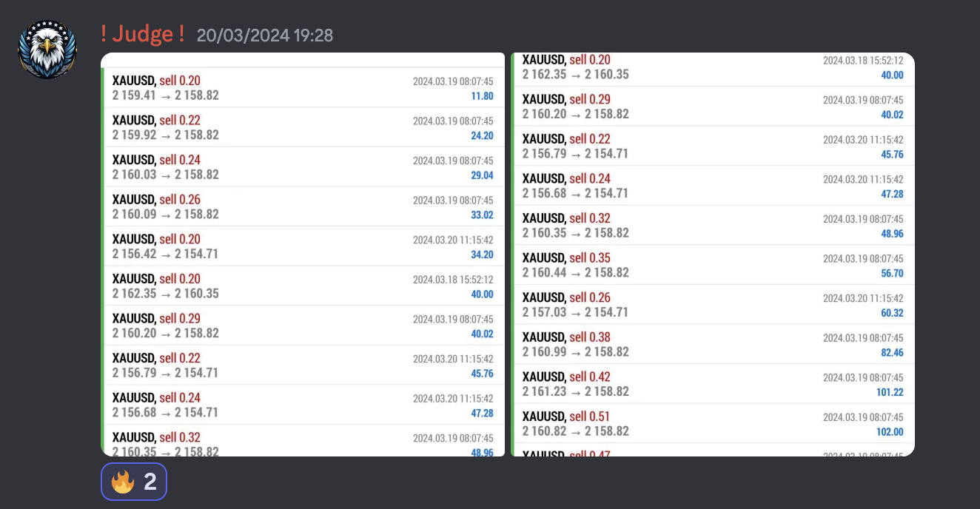The width and height of the screenshot is (980, 509).
Task: Click the sell 0.35 trade with profit 56.70
Action: 713,265
